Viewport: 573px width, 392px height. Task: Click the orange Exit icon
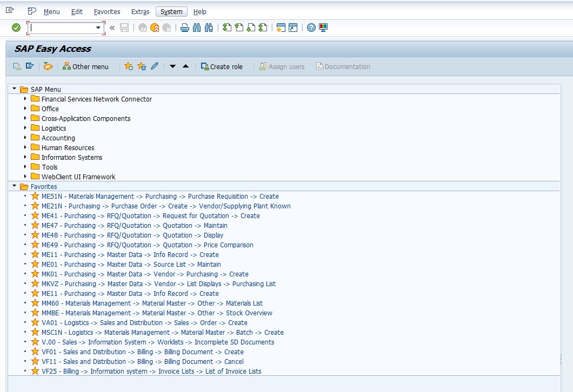(155, 28)
